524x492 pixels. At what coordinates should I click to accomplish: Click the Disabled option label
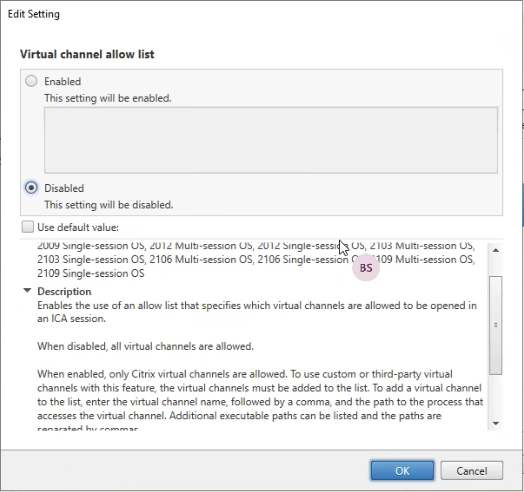[x=64, y=188]
